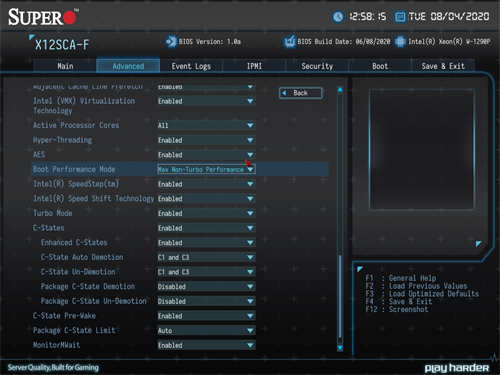Open the Event Logs tab

[x=191, y=66]
